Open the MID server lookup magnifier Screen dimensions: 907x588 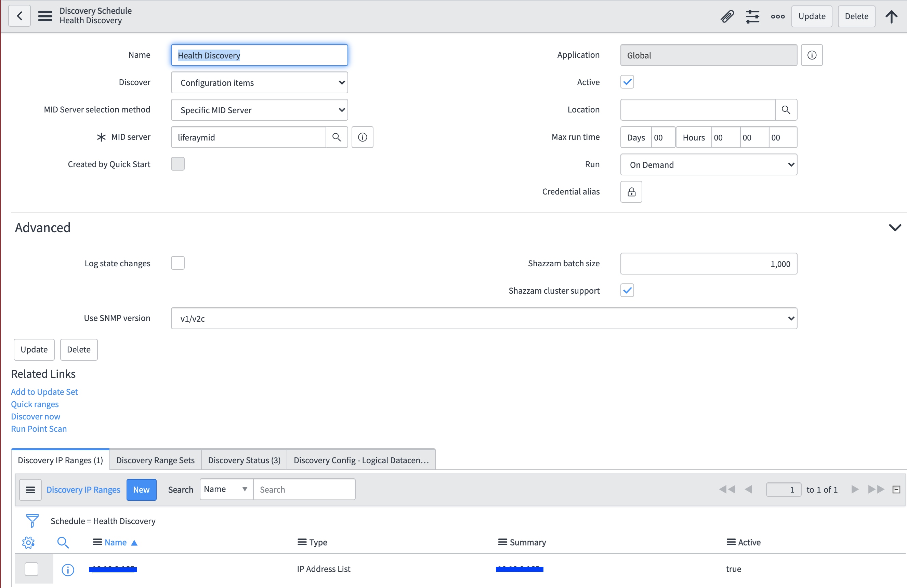(337, 137)
